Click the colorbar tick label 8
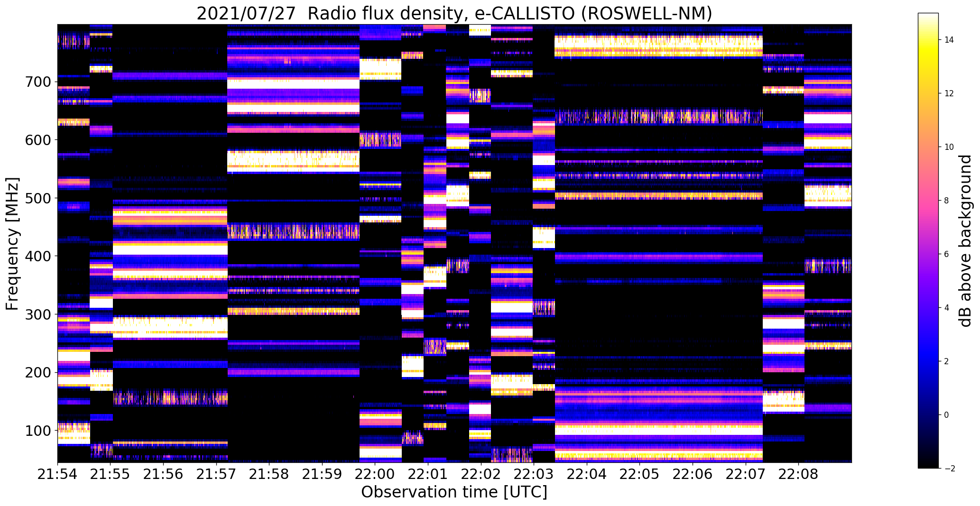 pos(947,201)
